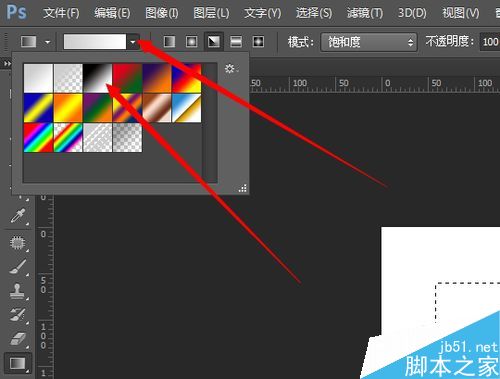Select Foreground to Background gradient swatch
This screenshot has height=379, width=500.
[38, 78]
